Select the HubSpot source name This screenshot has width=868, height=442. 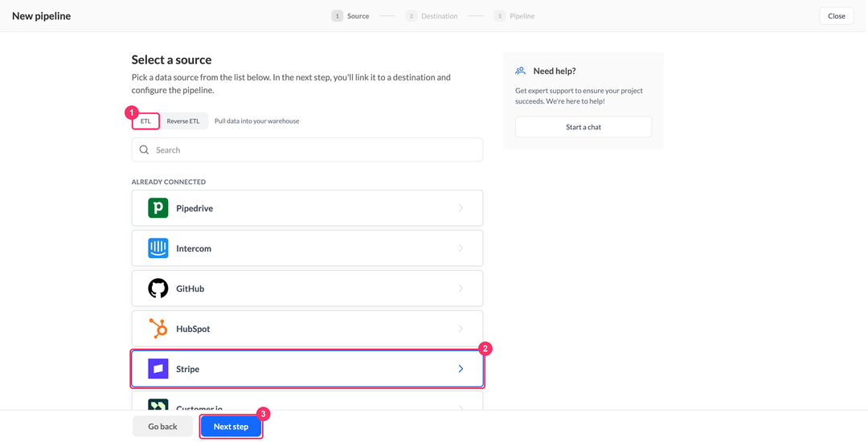pyautogui.click(x=193, y=329)
